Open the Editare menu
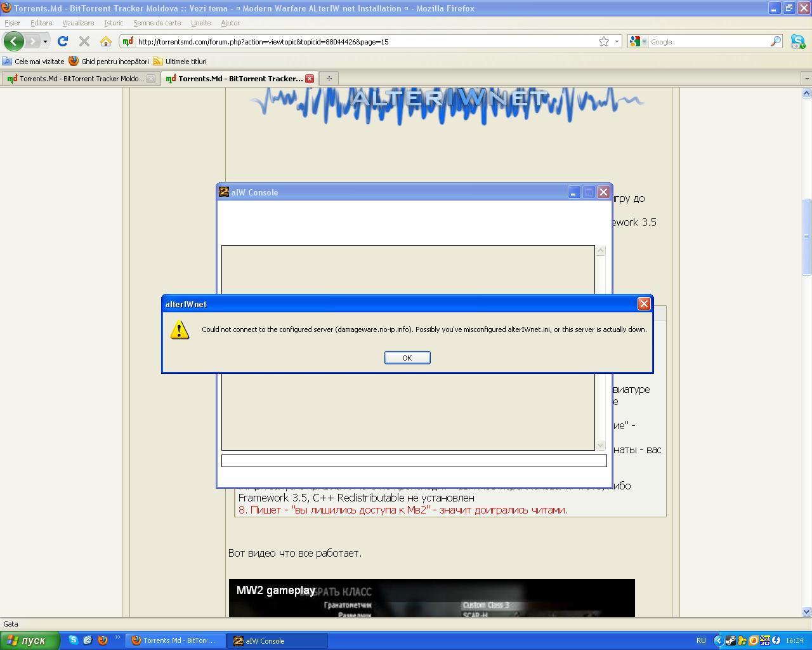 [41, 23]
